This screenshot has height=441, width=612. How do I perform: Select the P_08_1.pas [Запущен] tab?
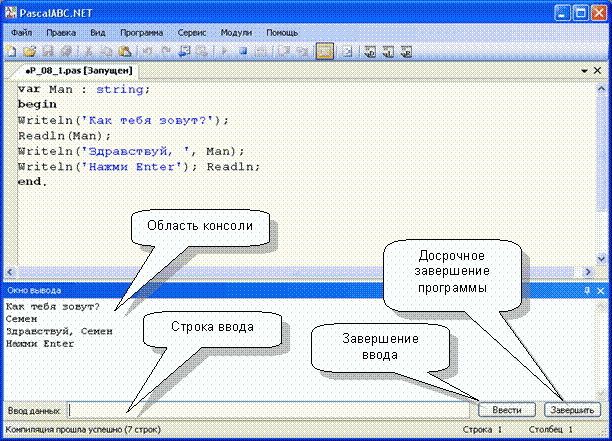tap(77, 71)
